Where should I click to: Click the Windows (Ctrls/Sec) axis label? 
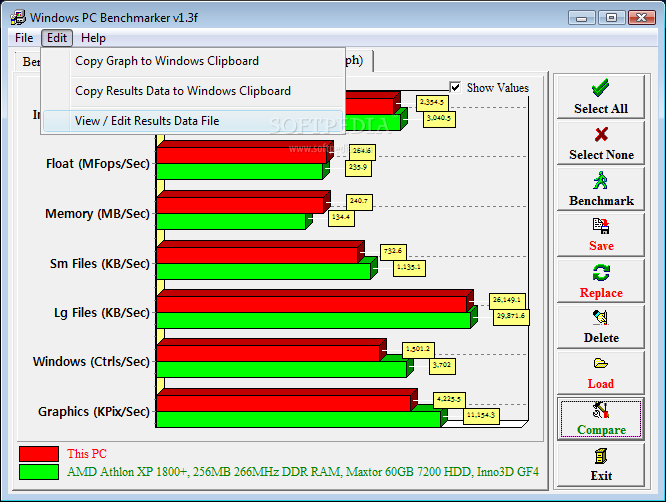point(91,361)
